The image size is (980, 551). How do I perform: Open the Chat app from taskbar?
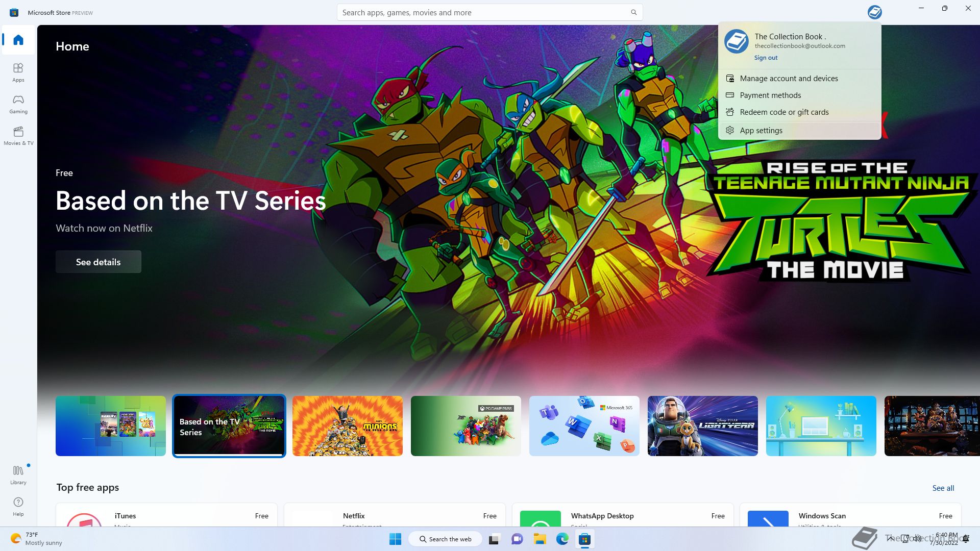click(517, 539)
